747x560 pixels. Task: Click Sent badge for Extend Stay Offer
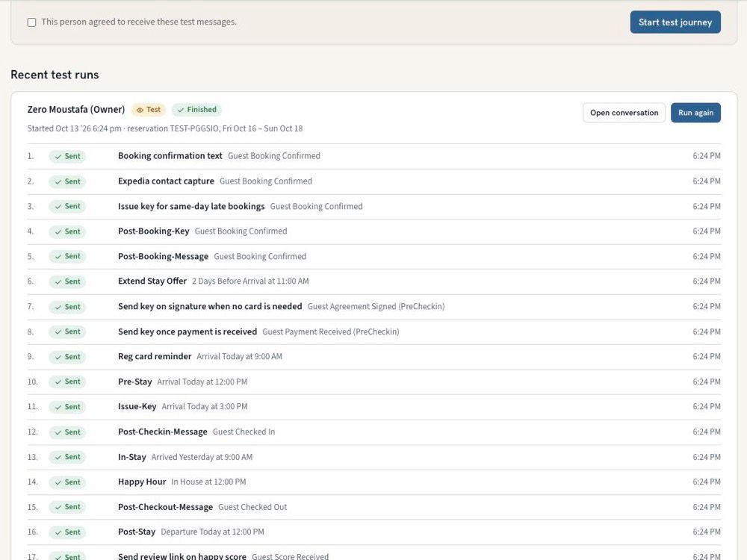(67, 281)
